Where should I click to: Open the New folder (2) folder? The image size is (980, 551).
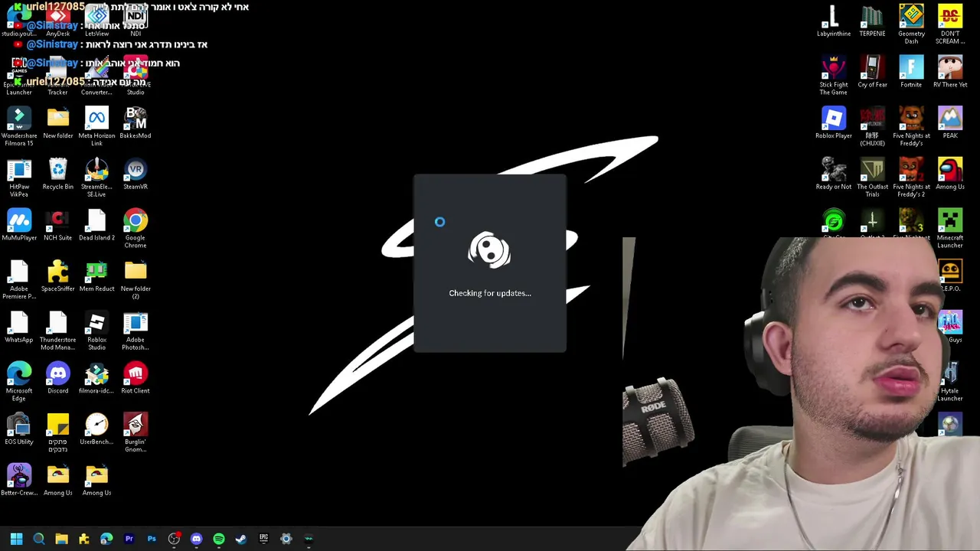click(x=136, y=279)
